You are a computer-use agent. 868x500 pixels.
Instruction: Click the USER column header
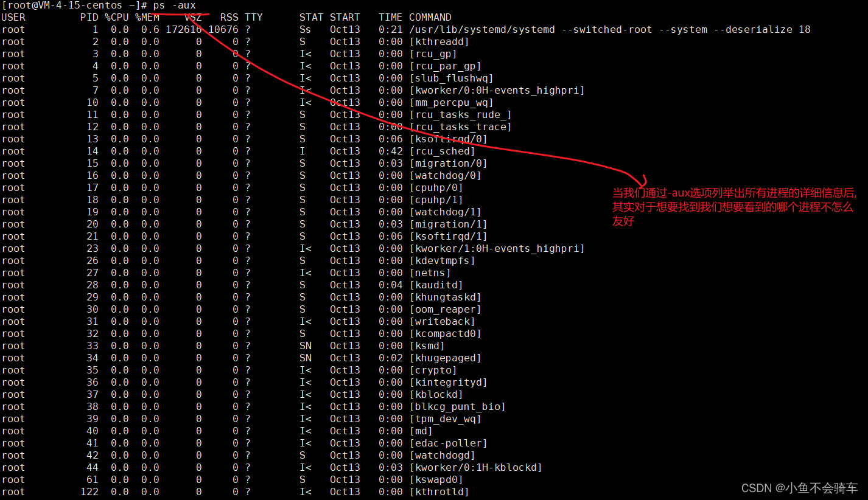point(13,18)
